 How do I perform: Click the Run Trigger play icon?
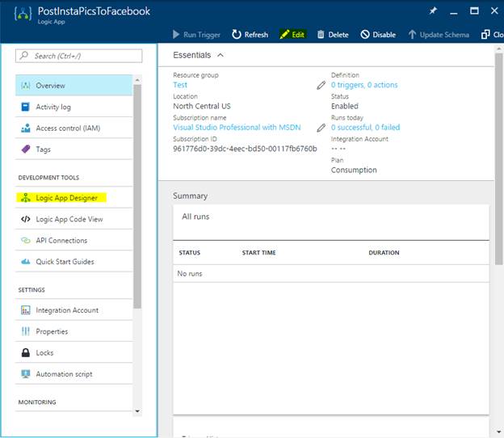[176, 35]
